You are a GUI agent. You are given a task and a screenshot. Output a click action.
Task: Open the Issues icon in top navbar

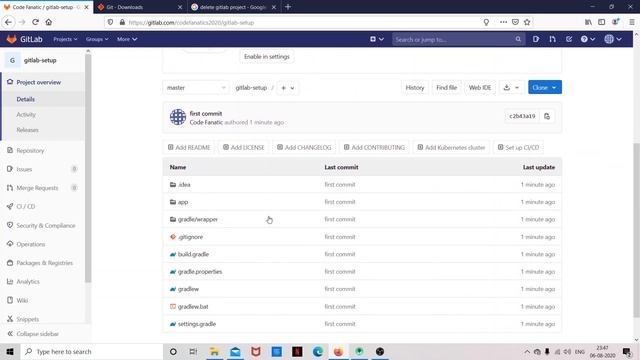[x=536, y=39]
